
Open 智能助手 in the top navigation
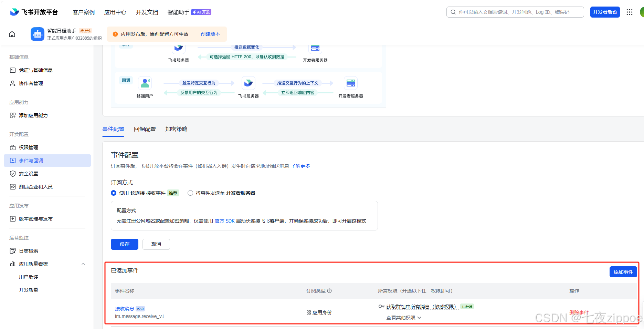click(x=179, y=12)
